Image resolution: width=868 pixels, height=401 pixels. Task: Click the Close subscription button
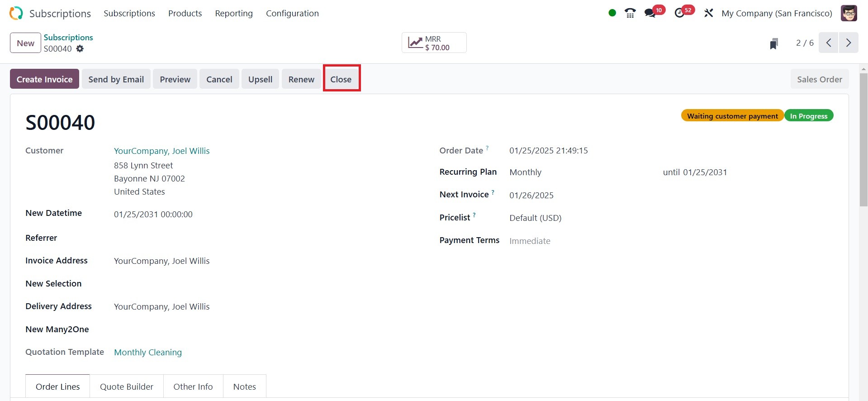click(x=341, y=79)
